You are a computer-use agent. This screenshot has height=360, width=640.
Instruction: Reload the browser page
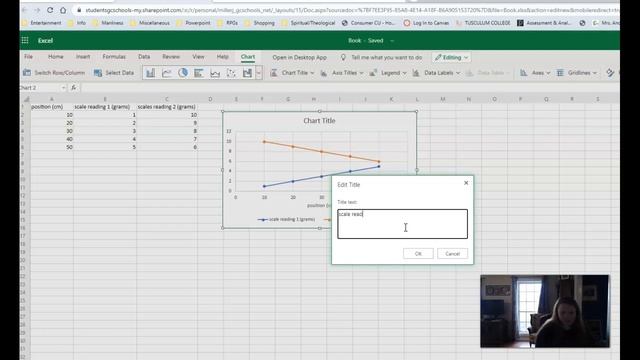click(50, 10)
